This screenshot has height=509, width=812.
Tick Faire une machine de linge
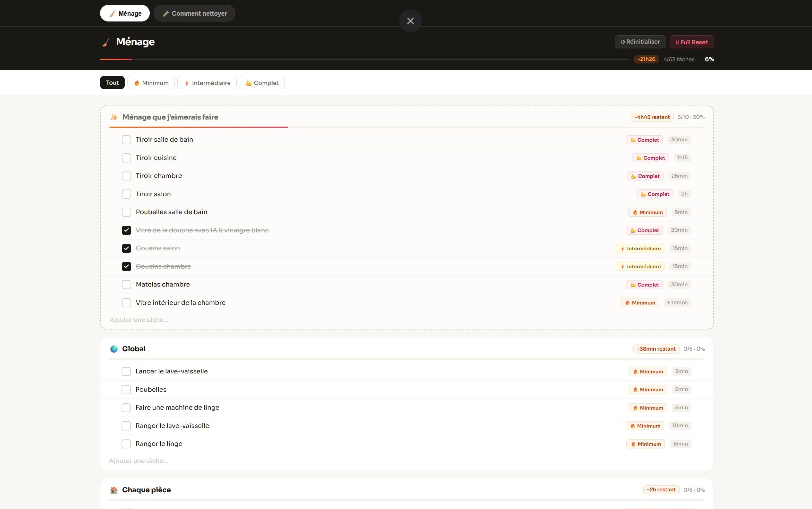pos(126,408)
